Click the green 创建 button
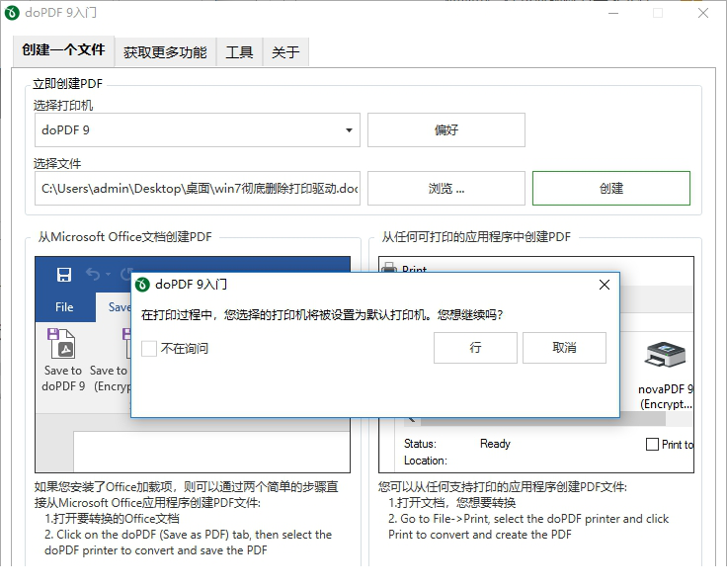 coord(611,189)
